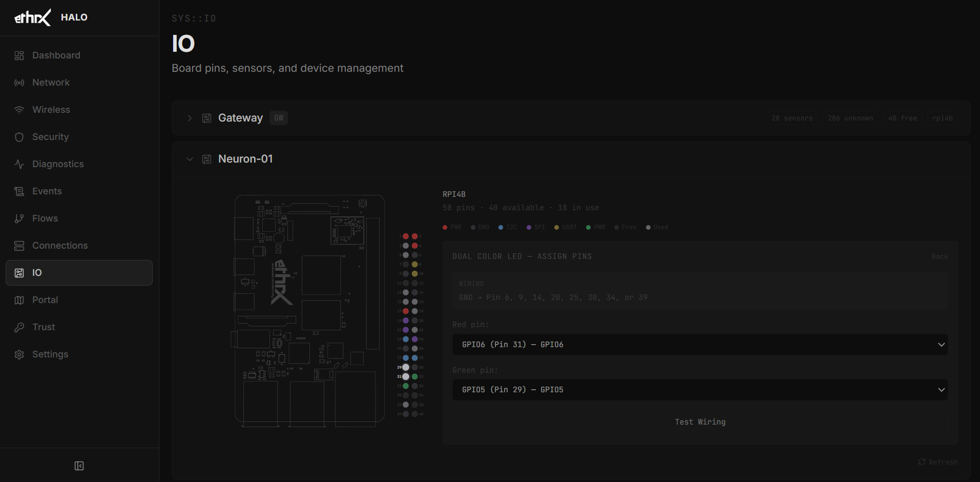Image resolution: width=980 pixels, height=482 pixels.
Task: Go to Flows in sidebar
Action: coord(79,218)
